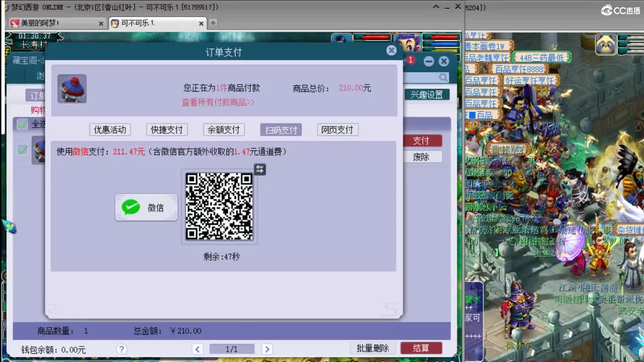This screenshot has height=362, width=644.
Task: Click the 好运烹饪烹饪 stall sign
Action: (530, 80)
